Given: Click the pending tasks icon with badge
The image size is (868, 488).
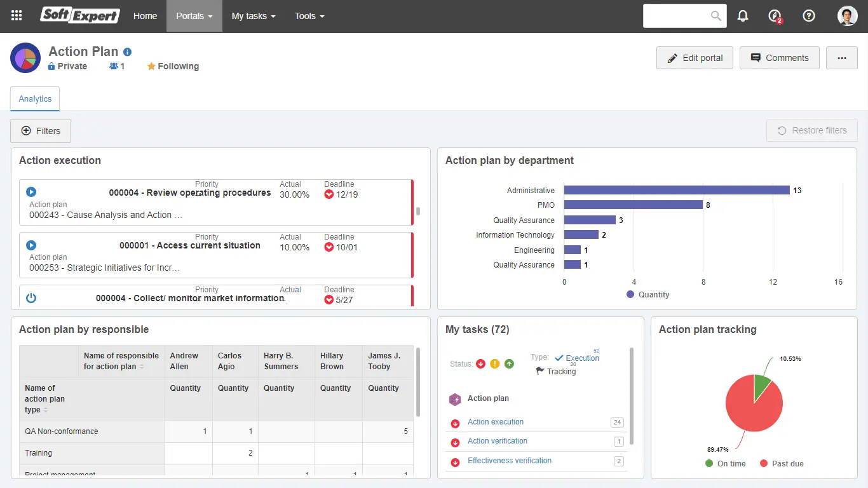Looking at the screenshot, I should click(775, 16).
